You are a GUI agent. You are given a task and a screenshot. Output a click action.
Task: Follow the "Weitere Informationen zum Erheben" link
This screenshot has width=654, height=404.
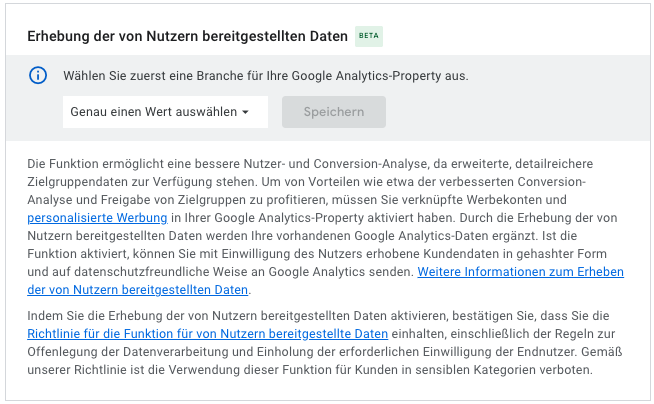[520, 272]
